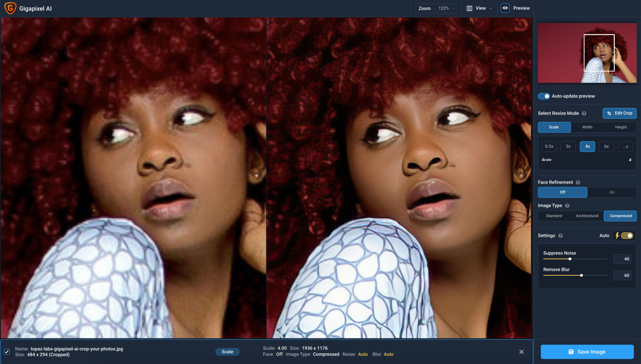Click the Scale resize mode icon
This screenshot has height=364, width=641.
(x=554, y=127)
